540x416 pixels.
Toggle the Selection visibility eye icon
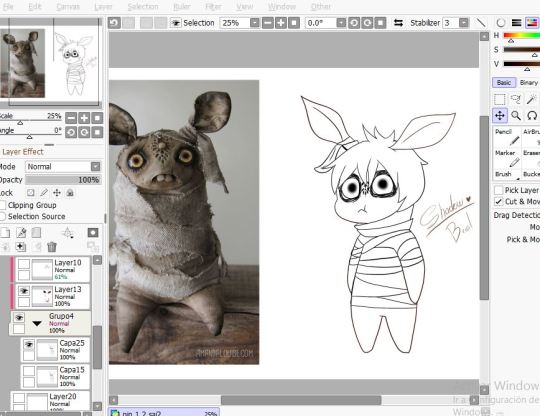tap(176, 23)
